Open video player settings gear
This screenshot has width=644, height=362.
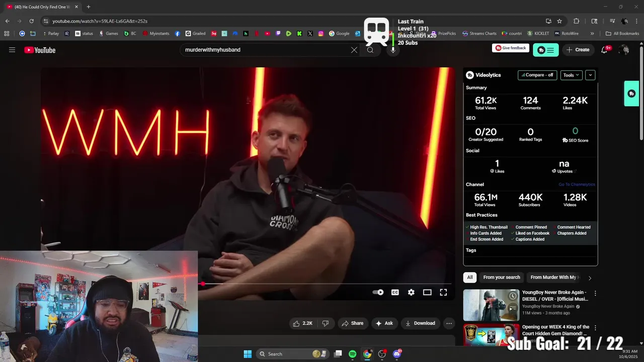411,292
